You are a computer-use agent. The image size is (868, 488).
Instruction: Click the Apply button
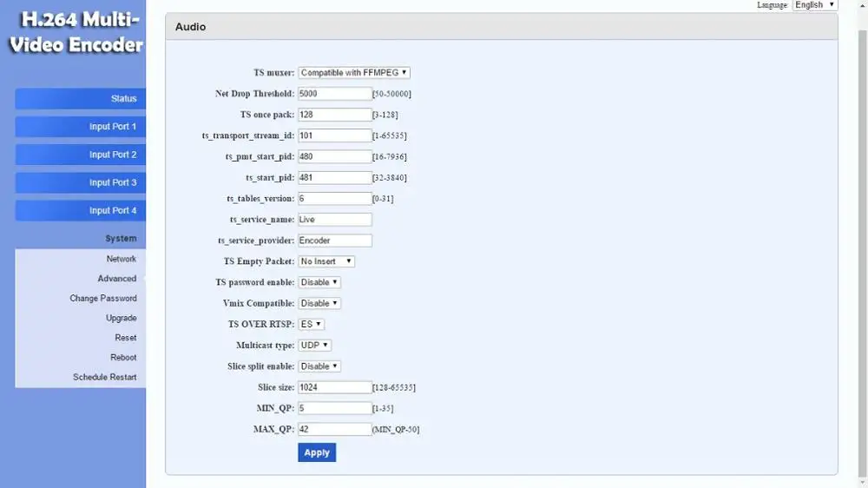click(317, 452)
